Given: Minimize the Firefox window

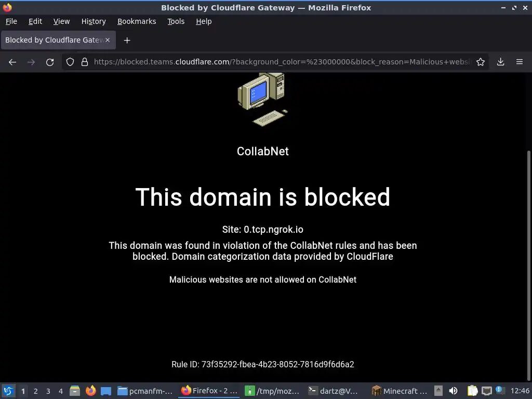Looking at the screenshot, I should tap(503, 7).
